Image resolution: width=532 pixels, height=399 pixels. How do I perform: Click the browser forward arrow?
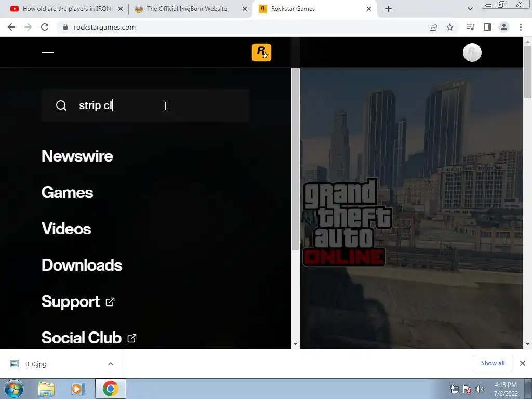[x=28, y=27]
